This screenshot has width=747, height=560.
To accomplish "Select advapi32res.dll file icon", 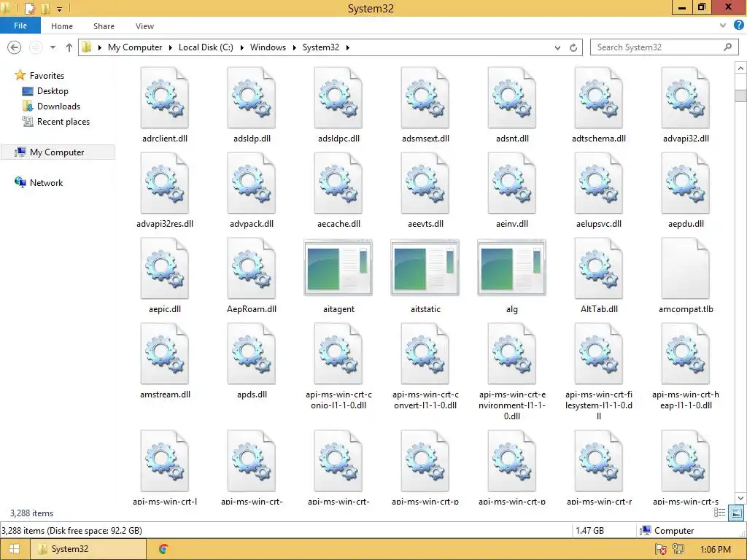I will [x=165, y=183].
